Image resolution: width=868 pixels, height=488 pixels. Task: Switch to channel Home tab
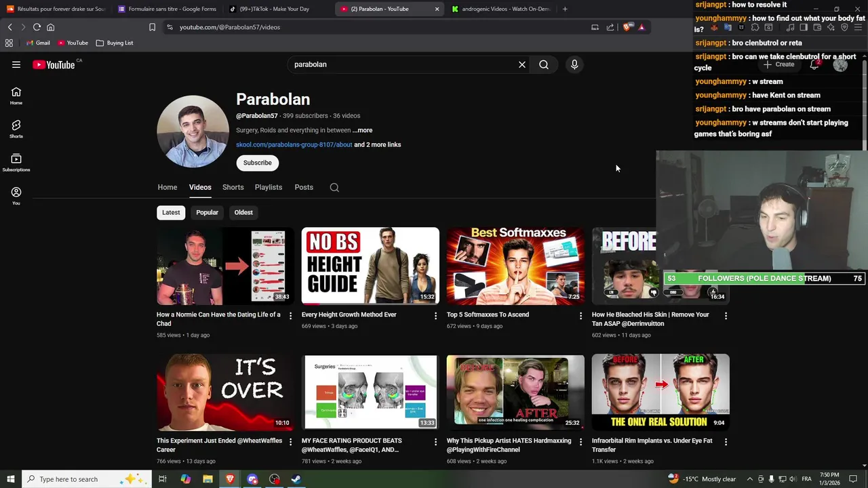coord(167,187)
